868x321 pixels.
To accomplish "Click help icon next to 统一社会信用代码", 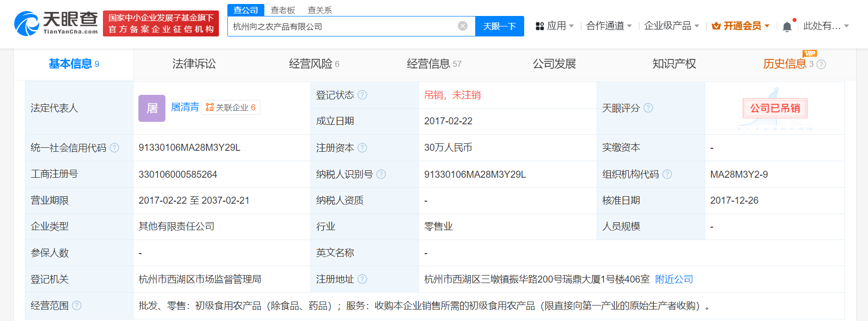I will click(114, 148).
